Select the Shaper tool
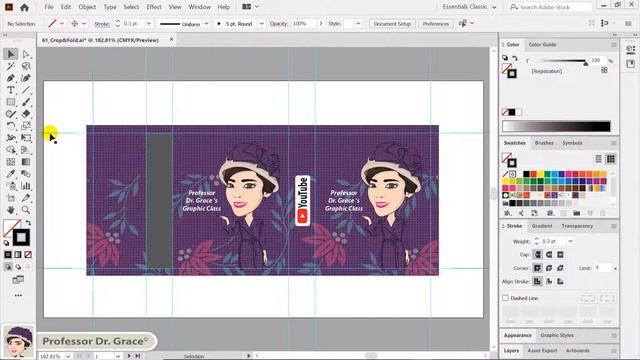640x360 pixels. tap(11, 114)
